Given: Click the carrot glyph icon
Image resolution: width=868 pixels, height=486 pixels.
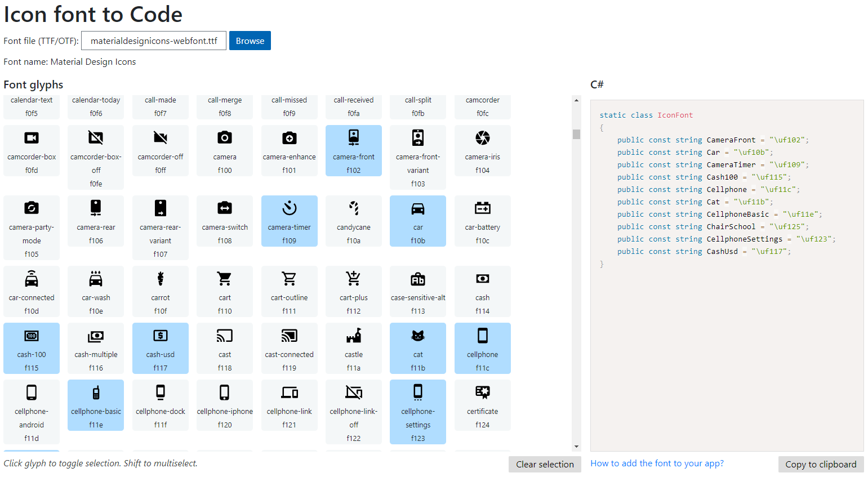Looking at the screenshot, I should [x=161, y=291].
